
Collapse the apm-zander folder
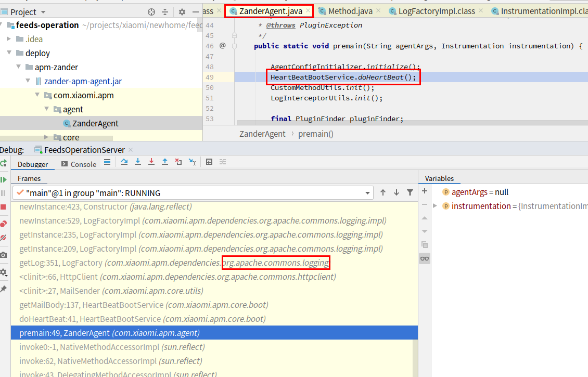click(x=18, y=67)
